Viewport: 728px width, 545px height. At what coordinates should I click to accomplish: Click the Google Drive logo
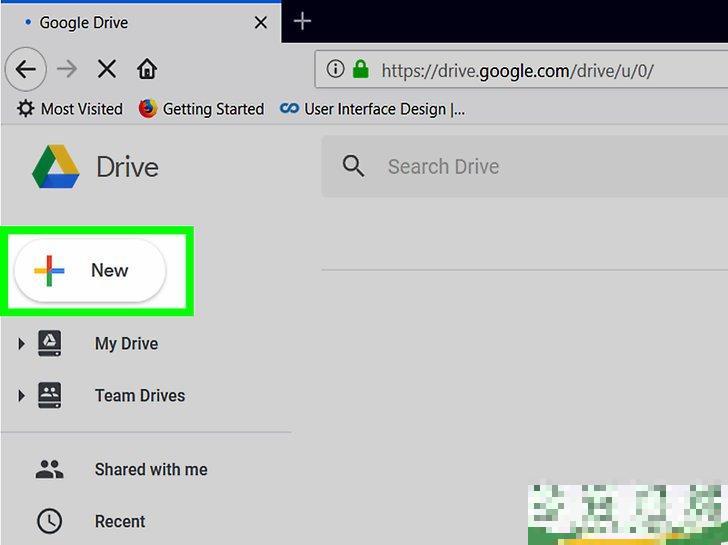(x=55, y=167)
